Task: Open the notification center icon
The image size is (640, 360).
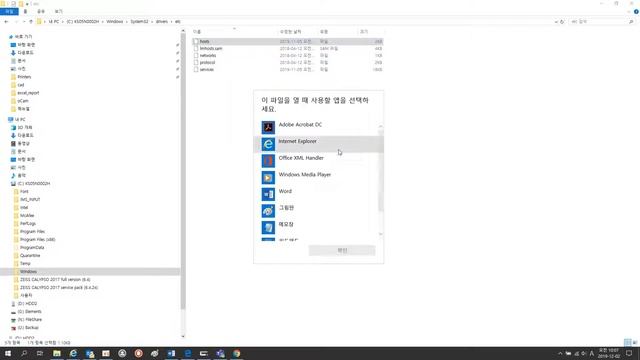Action: coord(629,353)
